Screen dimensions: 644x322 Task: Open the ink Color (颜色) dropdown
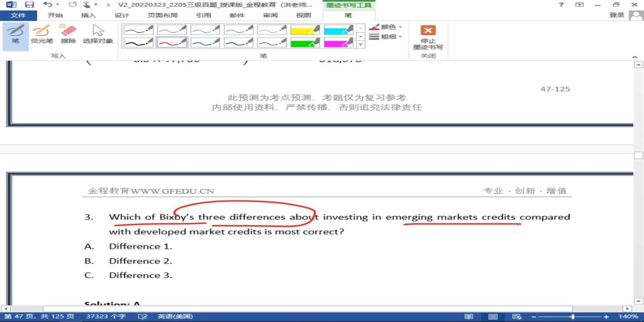coord(386,27)
